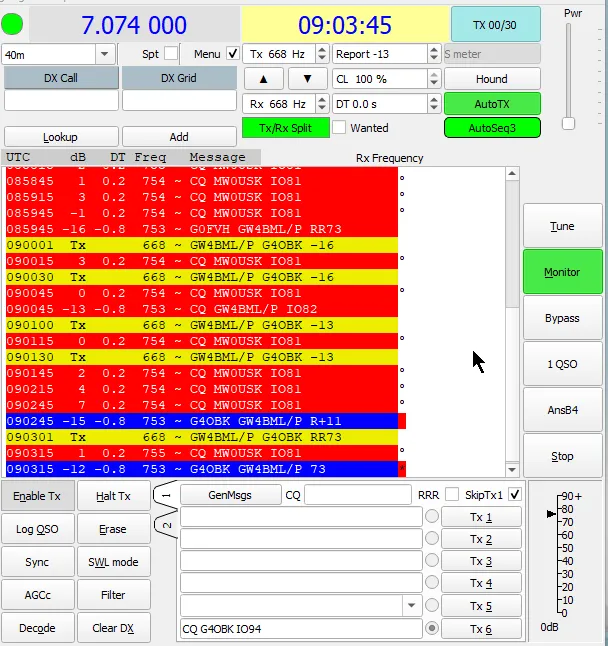Toggle the AutoSeq3 button
Viewport: 608px width, 646px height.
tap(492, 128)
